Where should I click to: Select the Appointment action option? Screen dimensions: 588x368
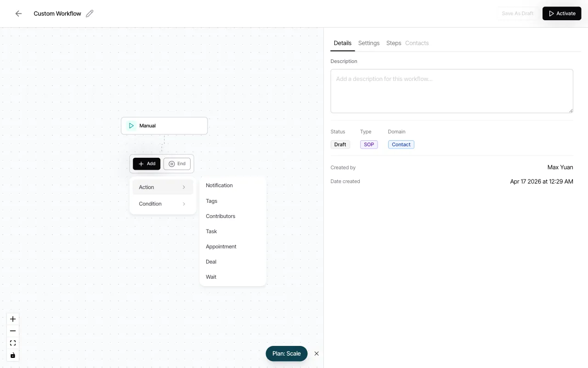tap(221, 247)
